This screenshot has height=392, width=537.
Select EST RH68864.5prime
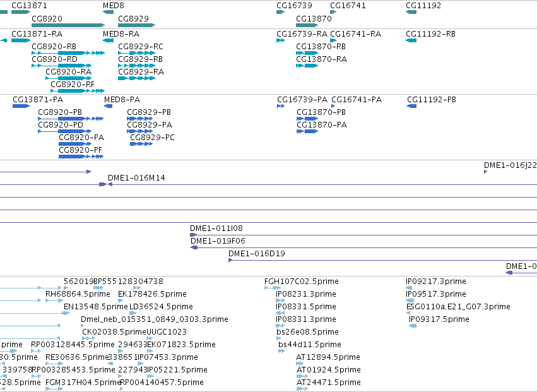coord(78,294)
